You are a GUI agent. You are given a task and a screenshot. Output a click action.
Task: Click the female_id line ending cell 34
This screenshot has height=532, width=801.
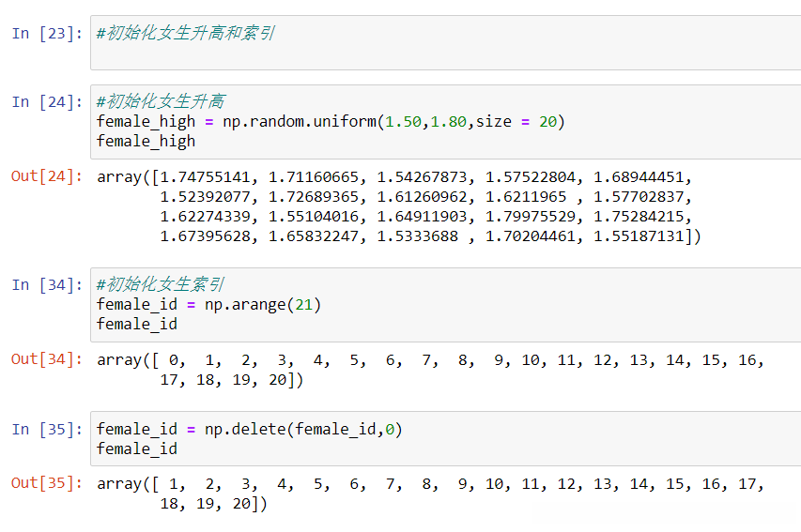(x=136, y=324)
